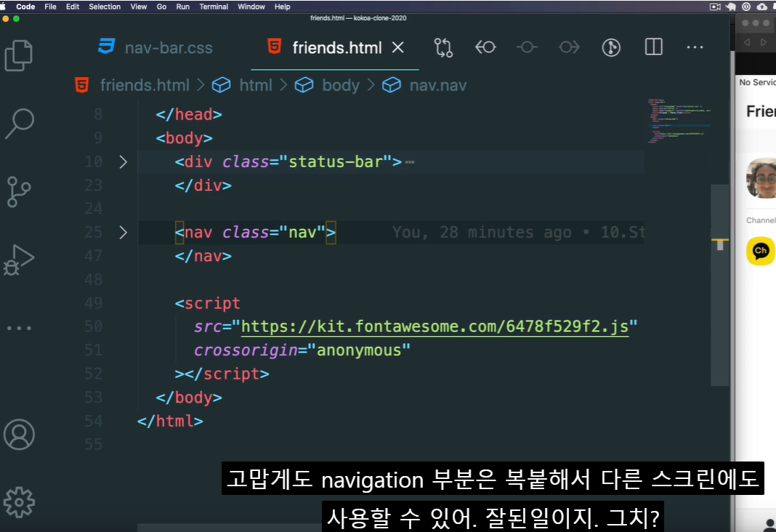This screenshot has width=776, height=532.
Task: Open the File menu
Action: (x=50, y=7)
